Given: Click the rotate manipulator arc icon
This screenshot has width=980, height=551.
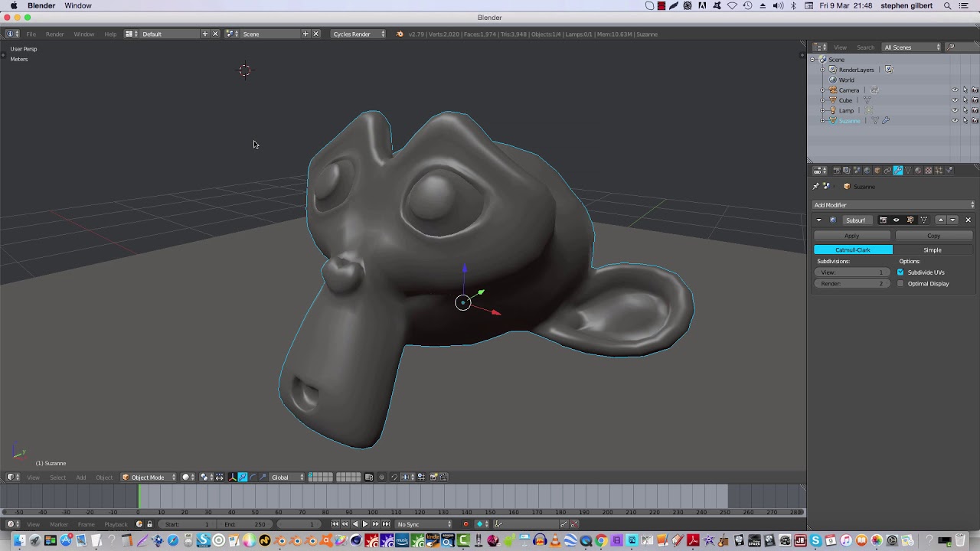Looking at the screenshot, I should (253, 477).
